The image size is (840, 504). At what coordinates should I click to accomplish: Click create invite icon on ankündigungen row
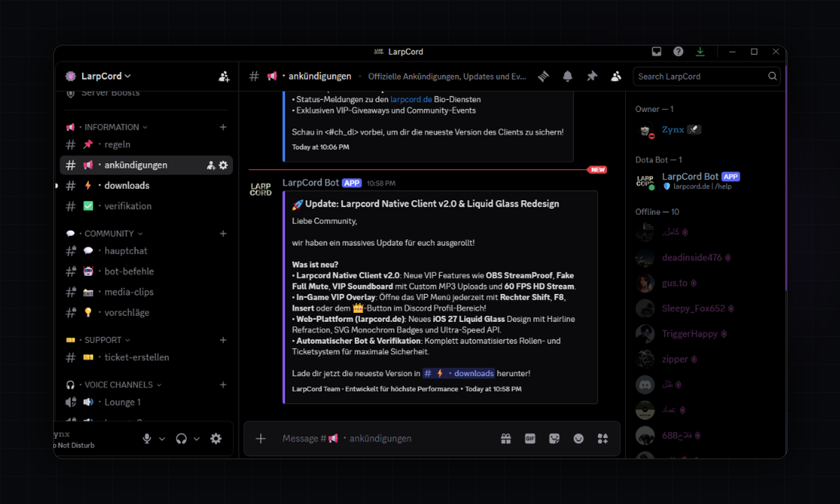[x=211, y=165]
